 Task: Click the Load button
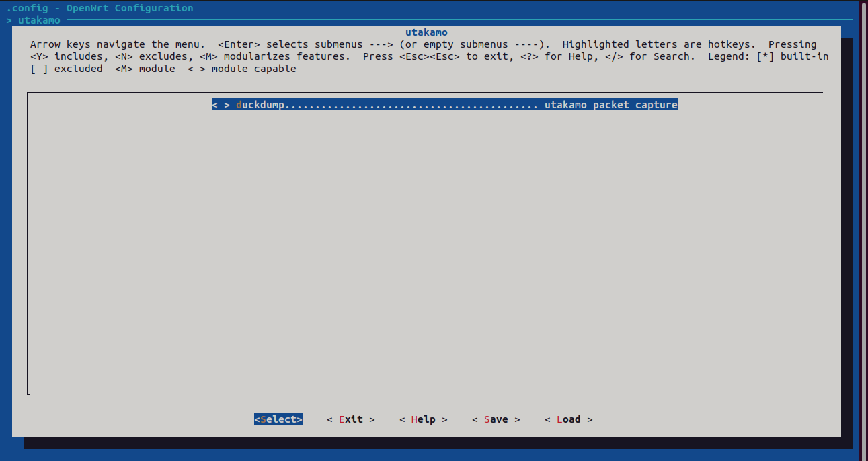point(569,419)
